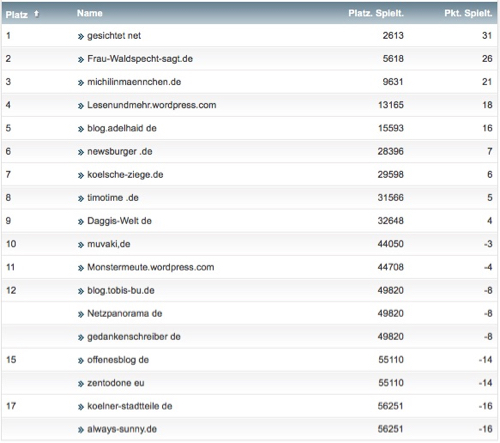Select points value 26 for Frau-Waldspecht-sagt.de
Screen dimensions: 500x443
(487, 59)
